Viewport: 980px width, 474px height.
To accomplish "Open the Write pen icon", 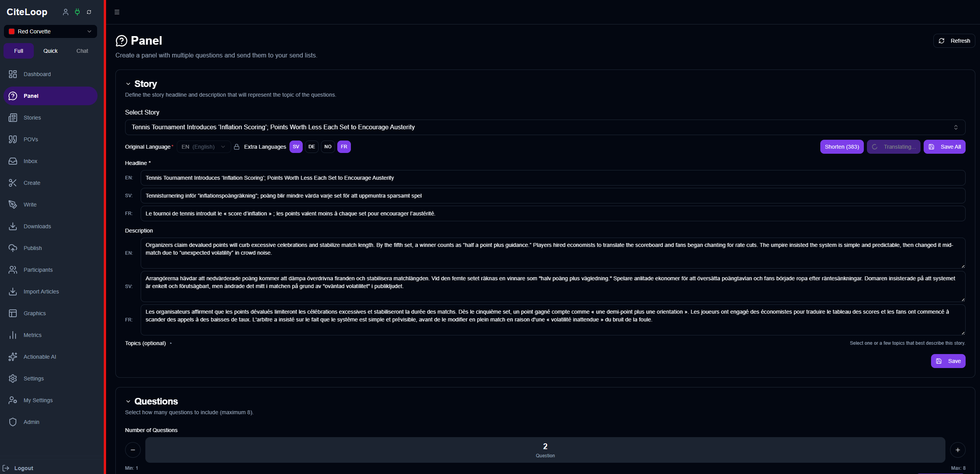I will pyautogui.click(x=13, y=205).
